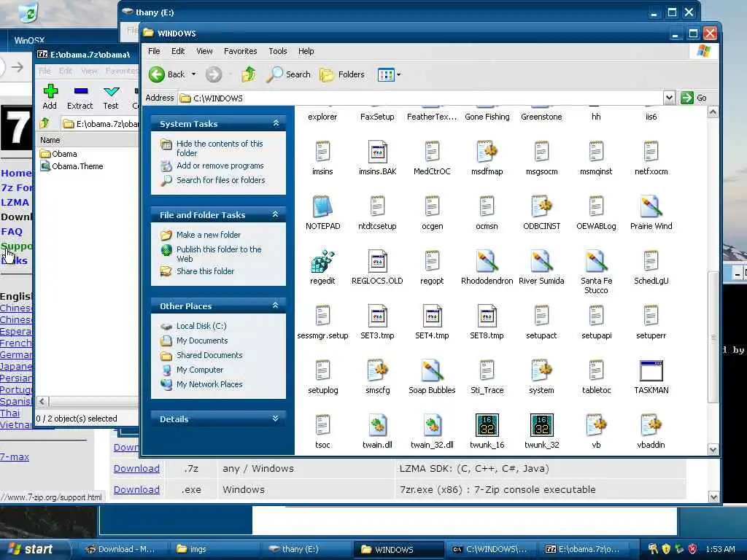This screenshot has height=560, width=747.
Task: Click Make a new folder link
Action: point(208,235)
